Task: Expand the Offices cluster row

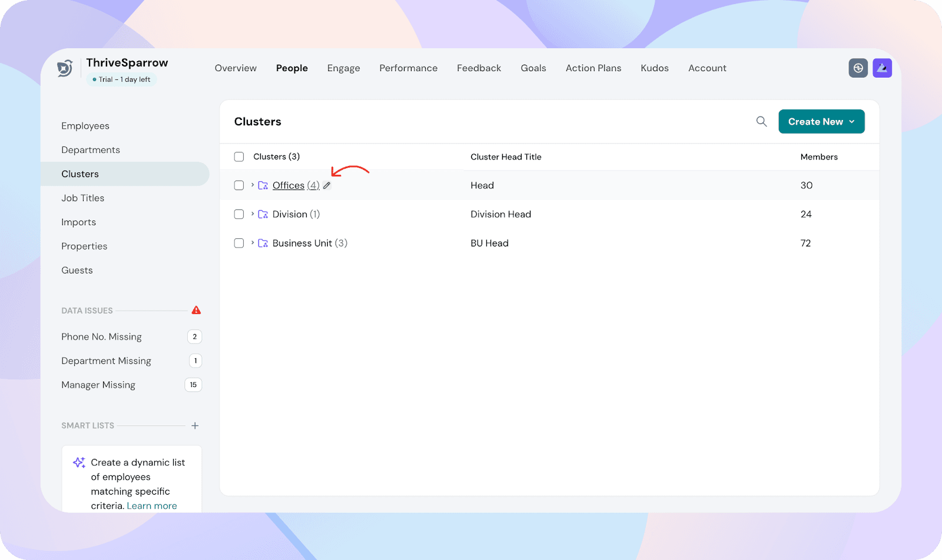Action: pos(253,185)
